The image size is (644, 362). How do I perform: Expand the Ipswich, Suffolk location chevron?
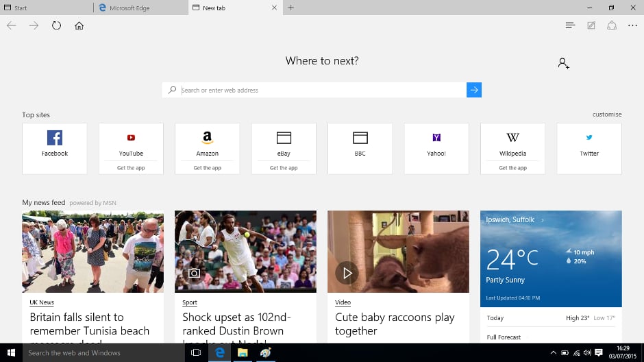click(542, 220)
